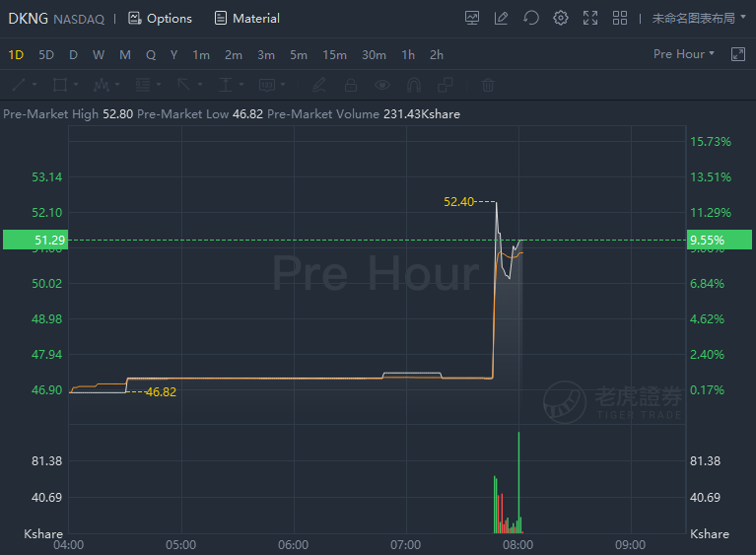Screen dimensions: 756x555
Task: Click the 51.29 current price label
Action: tap(35, 240)
